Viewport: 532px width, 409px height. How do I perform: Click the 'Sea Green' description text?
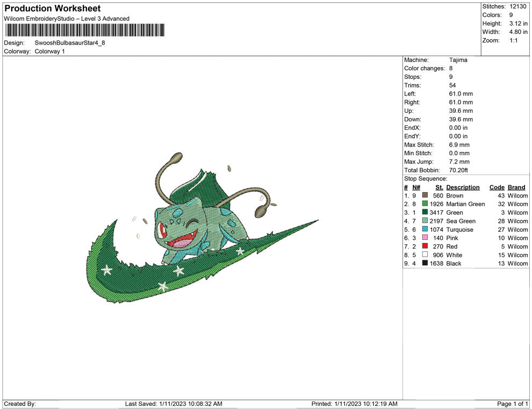461,221
